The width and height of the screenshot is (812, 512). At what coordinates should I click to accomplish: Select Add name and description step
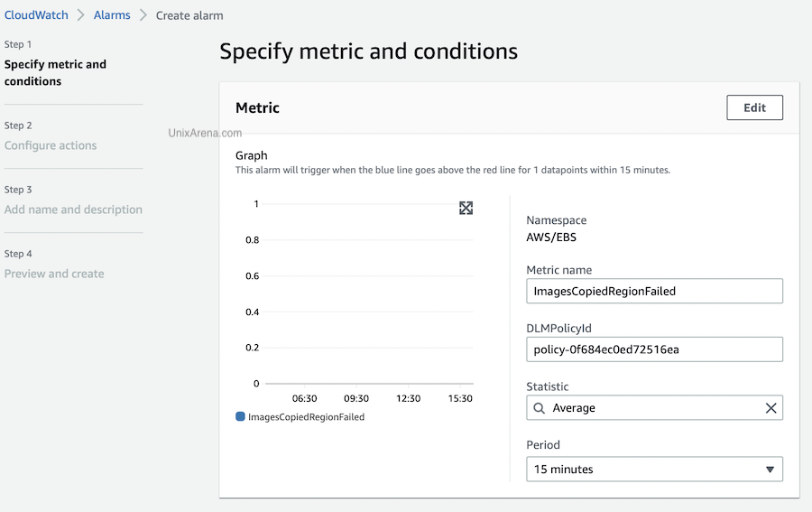73,209
